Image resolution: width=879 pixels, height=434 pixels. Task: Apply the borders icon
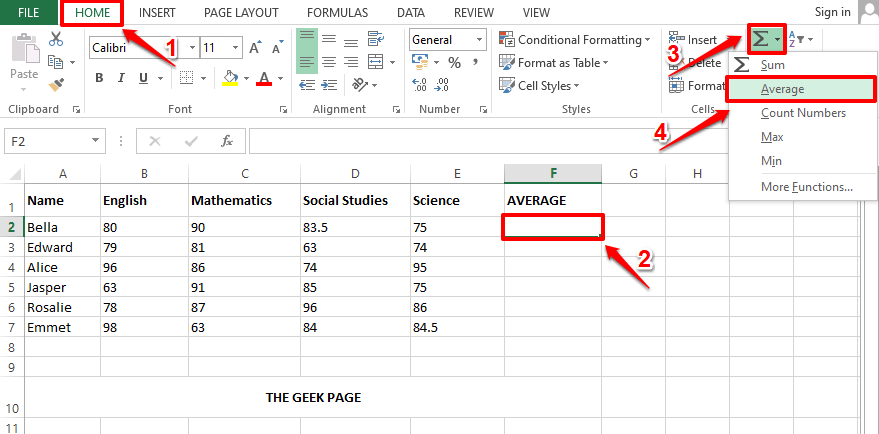tap(187, 78)
